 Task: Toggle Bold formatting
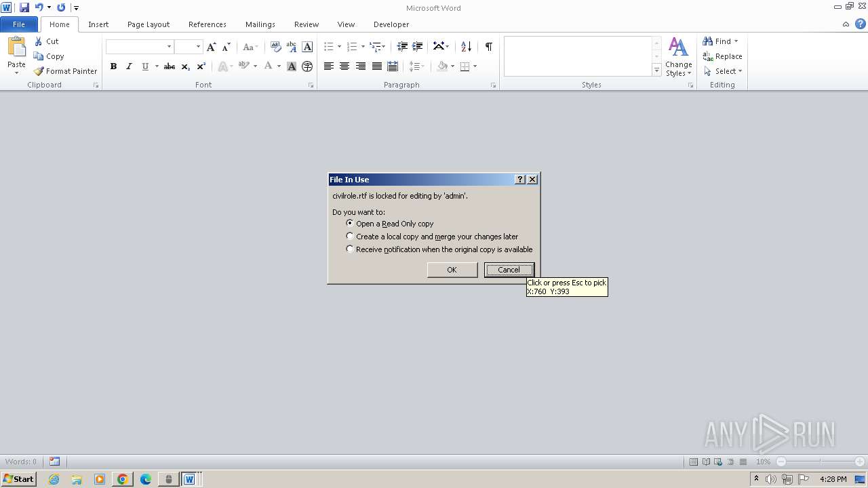113,66
